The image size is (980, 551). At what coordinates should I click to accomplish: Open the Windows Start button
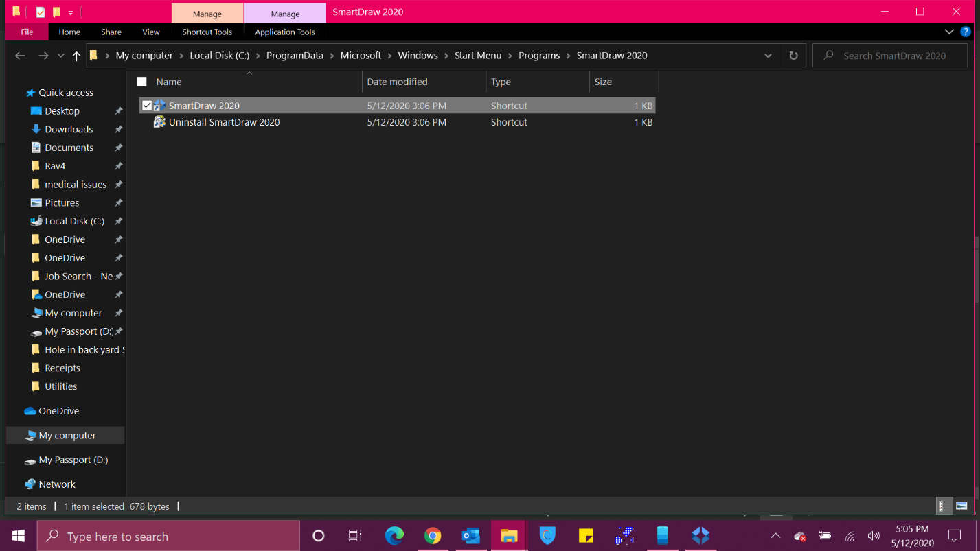18,536
